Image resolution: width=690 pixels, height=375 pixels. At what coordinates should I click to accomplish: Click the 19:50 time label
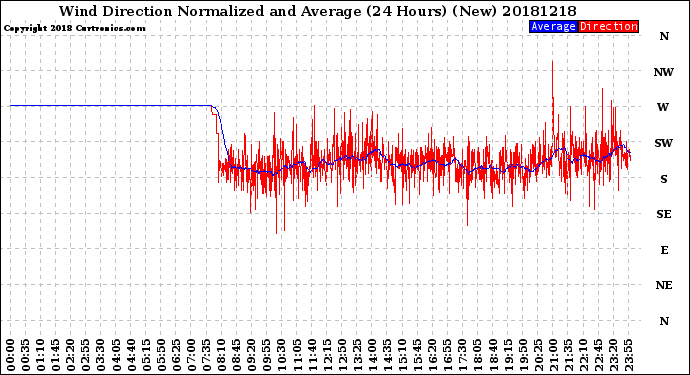coord(523,355)
